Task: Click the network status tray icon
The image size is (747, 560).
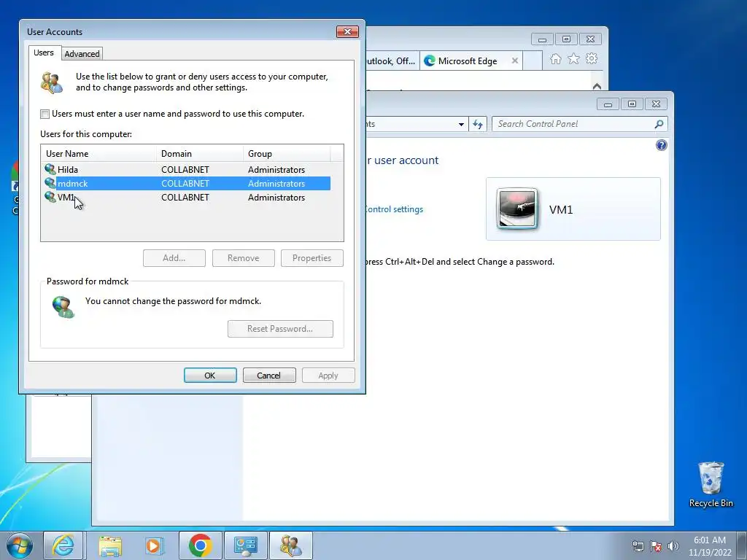Action: (x=638, y=546)
